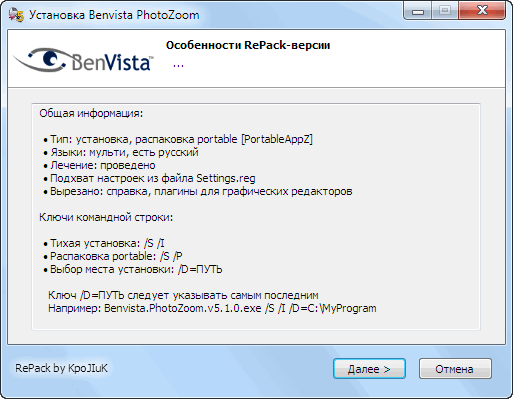This screenshot has width=513, height=399.
Task: Click the Вырезано: справка, плагины line
Action: [198, 191]
